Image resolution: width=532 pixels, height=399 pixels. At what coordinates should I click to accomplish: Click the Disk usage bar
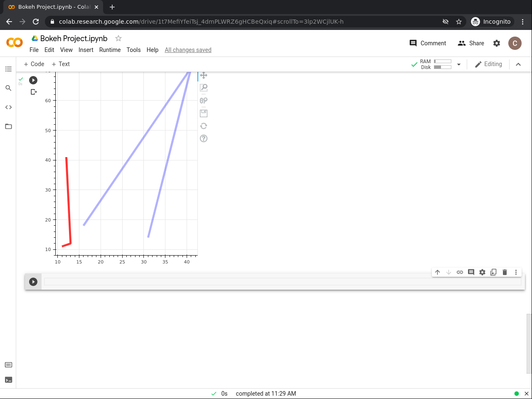point(443,67)
